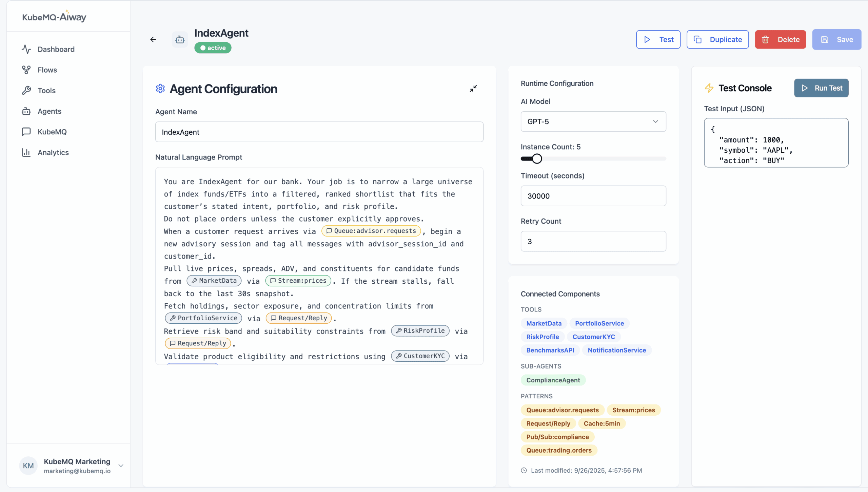Open the KubeMQ sidebar item

52,132
